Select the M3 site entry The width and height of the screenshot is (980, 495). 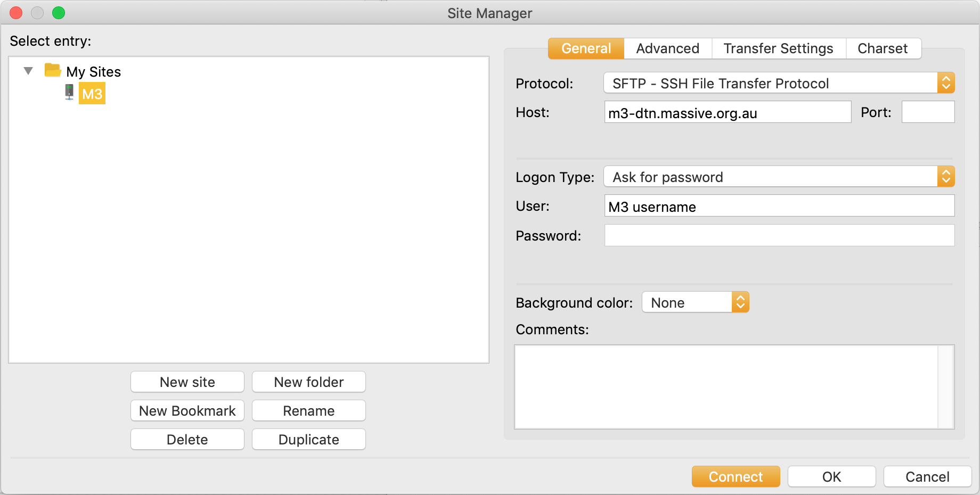click(92, 94)
